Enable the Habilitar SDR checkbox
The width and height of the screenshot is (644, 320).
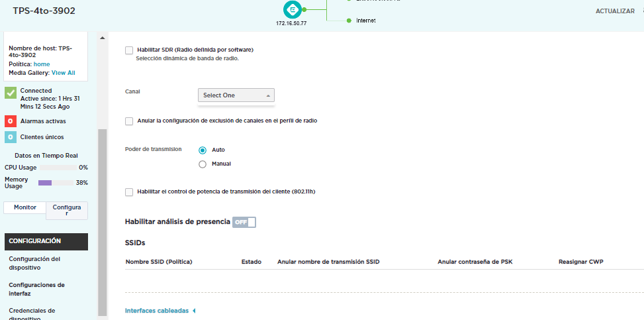(129, 50)
